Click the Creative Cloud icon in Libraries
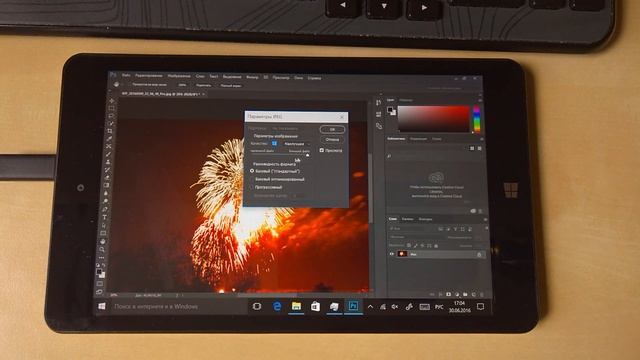640x360 pixels. tap(436, 178)
